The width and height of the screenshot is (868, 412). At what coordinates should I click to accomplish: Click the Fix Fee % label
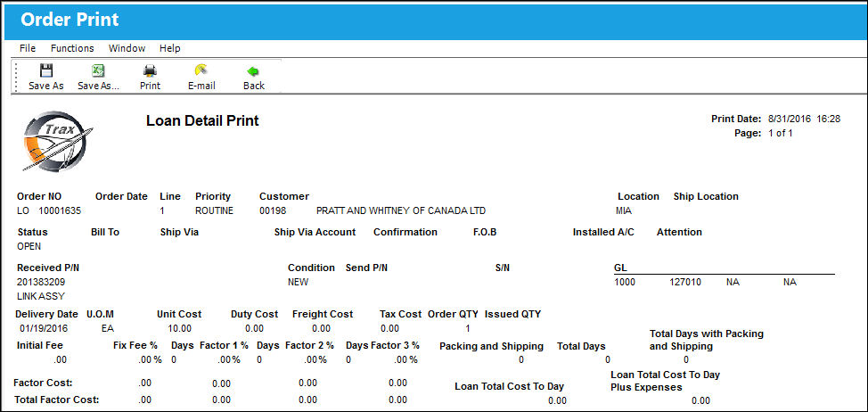point(135,345)
